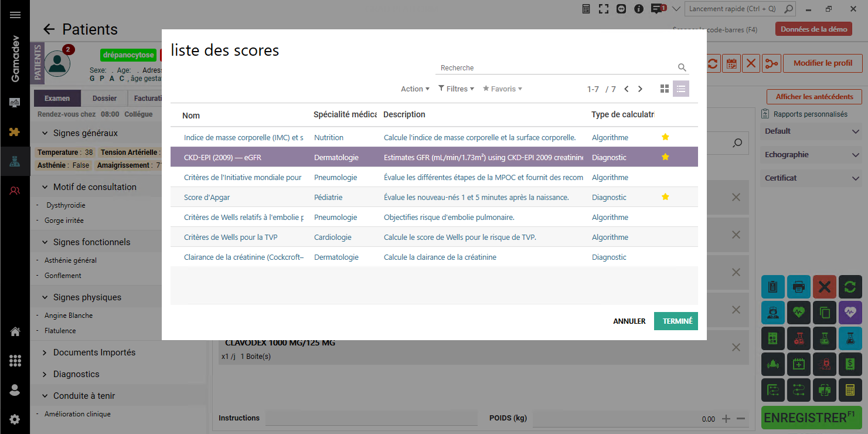The image size is (868, 434).
Task: Click the printer icon in action grid
Action: tap(798, 287)
